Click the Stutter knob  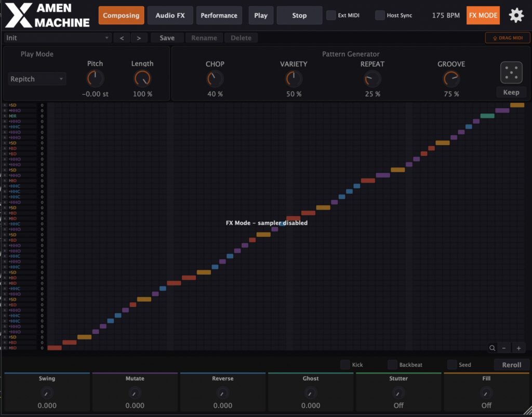tap(398, 393)
